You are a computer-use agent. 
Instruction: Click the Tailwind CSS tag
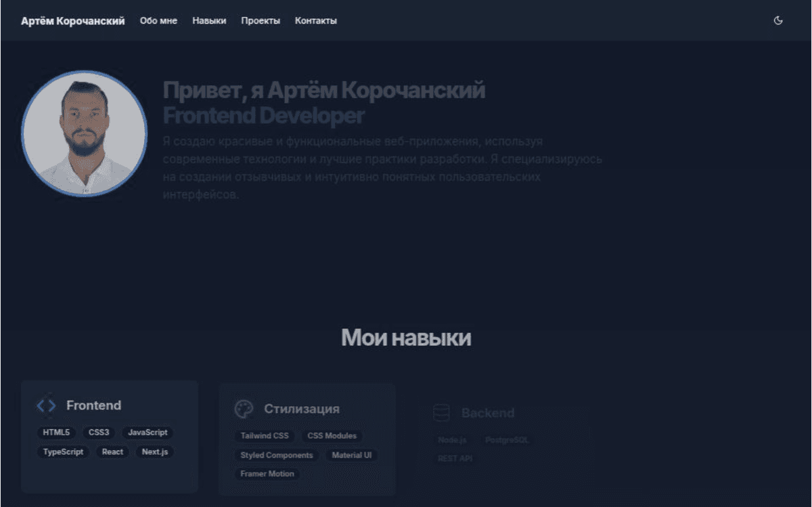coord(265,436)
